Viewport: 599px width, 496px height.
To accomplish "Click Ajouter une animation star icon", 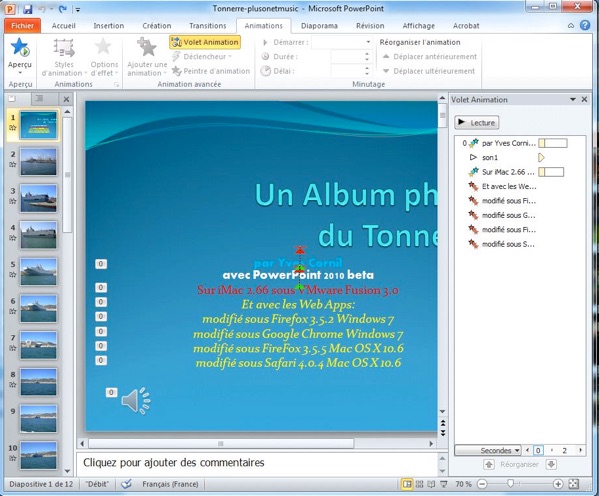I will point(147,47).
